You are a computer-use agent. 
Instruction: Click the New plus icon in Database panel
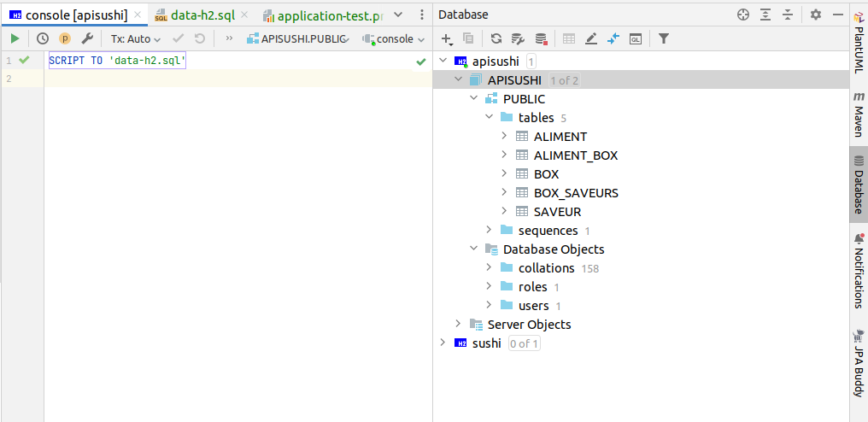coord(448,38)
